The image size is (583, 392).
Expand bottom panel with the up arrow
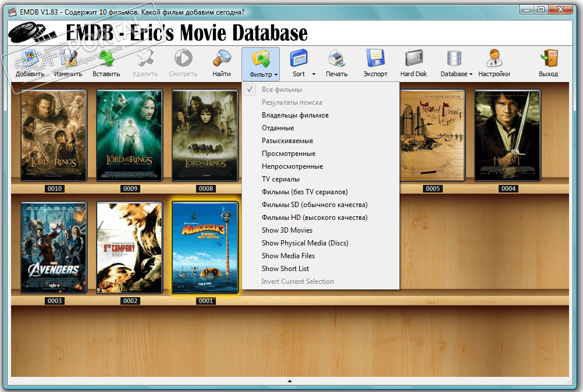coord(290,381)
